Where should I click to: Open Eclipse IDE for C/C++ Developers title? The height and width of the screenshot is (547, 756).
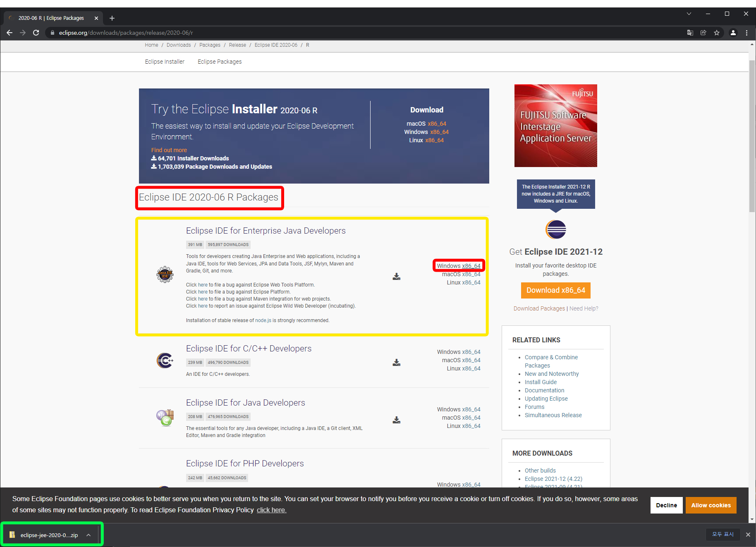pyautogui.click(x=249, y=349)
